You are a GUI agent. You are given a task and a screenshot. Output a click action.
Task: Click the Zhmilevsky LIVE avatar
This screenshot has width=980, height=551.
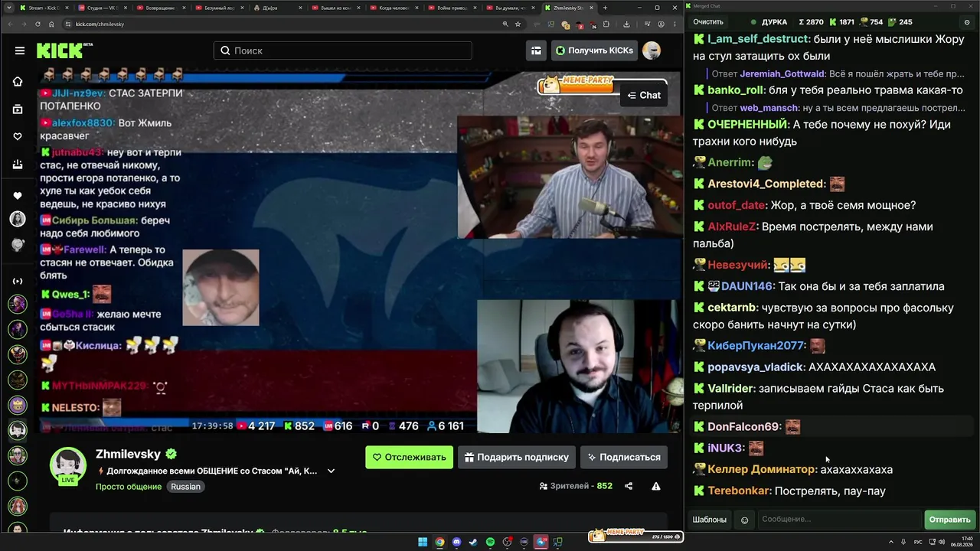tap(68, 465)
